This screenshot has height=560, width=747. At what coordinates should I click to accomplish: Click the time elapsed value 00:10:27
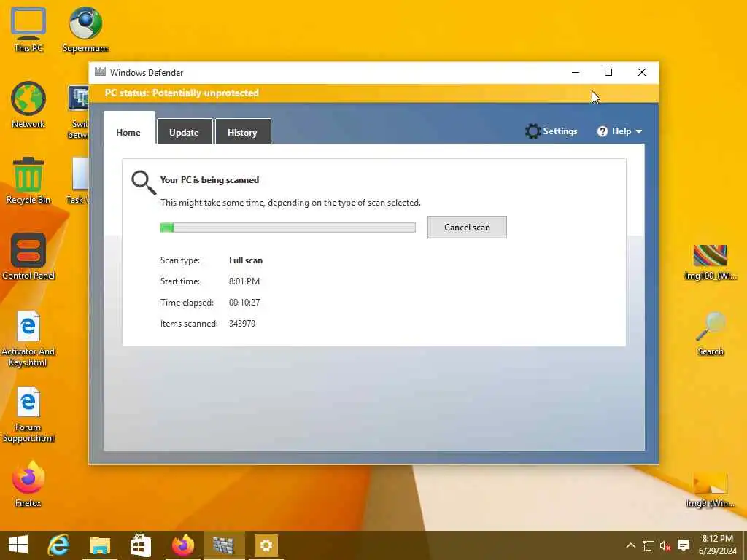point(244,303)
